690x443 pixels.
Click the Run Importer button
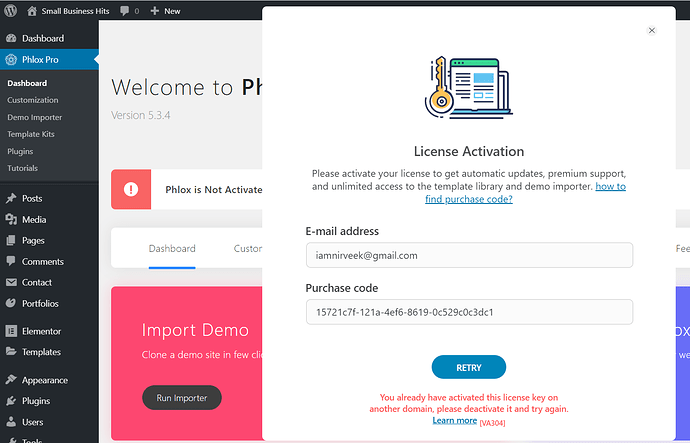[x=182, y=398]
